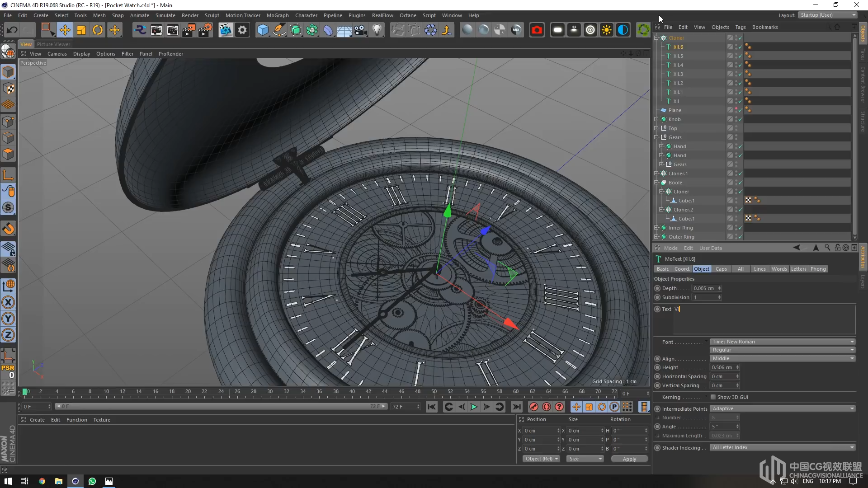Open the Octane menu
This screenshot has width=868, height=488.
tap(408, 15)
